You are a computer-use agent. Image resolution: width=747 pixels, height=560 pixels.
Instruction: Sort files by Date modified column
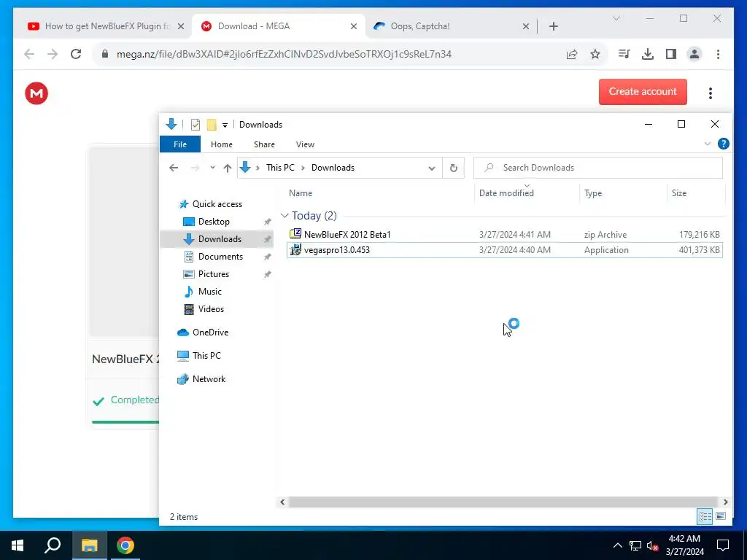coord(506,192)
